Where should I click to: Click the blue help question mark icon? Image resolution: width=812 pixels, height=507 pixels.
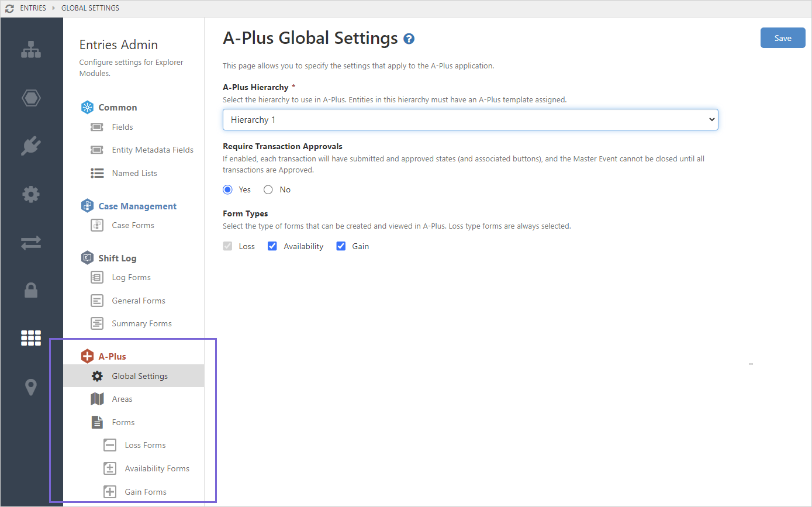pyautogui.click(x=409, y=39)
